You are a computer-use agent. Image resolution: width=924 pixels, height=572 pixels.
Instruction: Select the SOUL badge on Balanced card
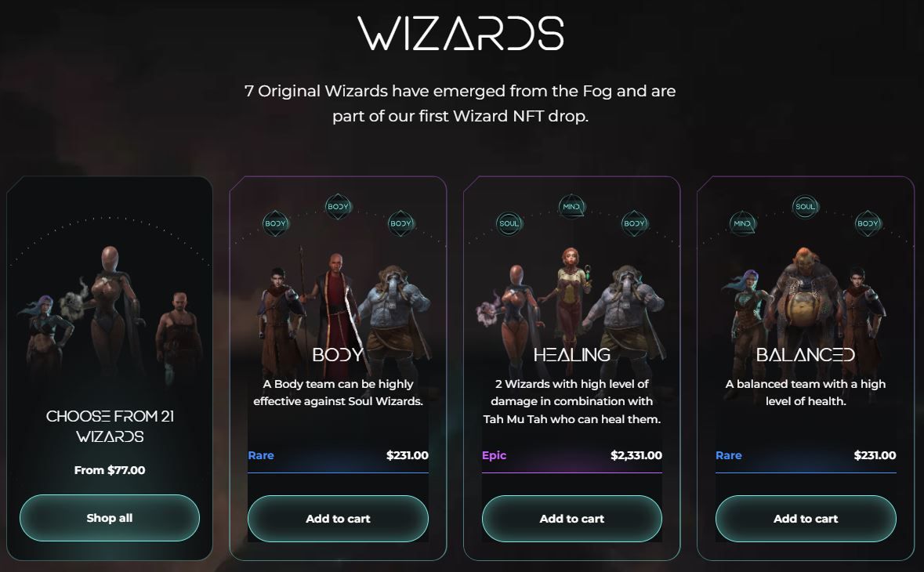pos(806,207)
